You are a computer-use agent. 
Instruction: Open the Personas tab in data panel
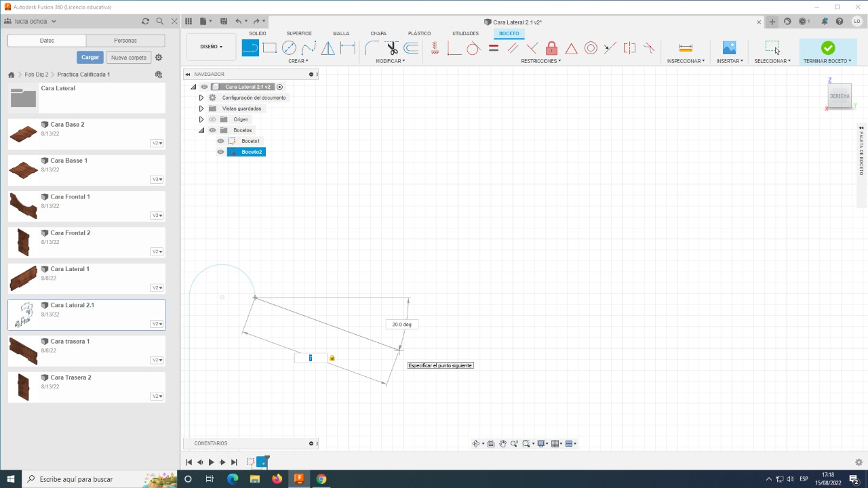125,41
